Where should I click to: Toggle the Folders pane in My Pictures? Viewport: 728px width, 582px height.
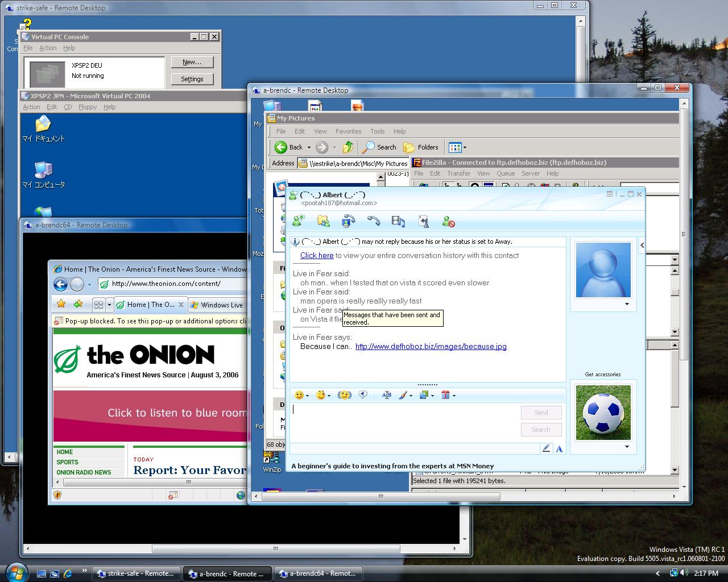(x=421, y=147)
